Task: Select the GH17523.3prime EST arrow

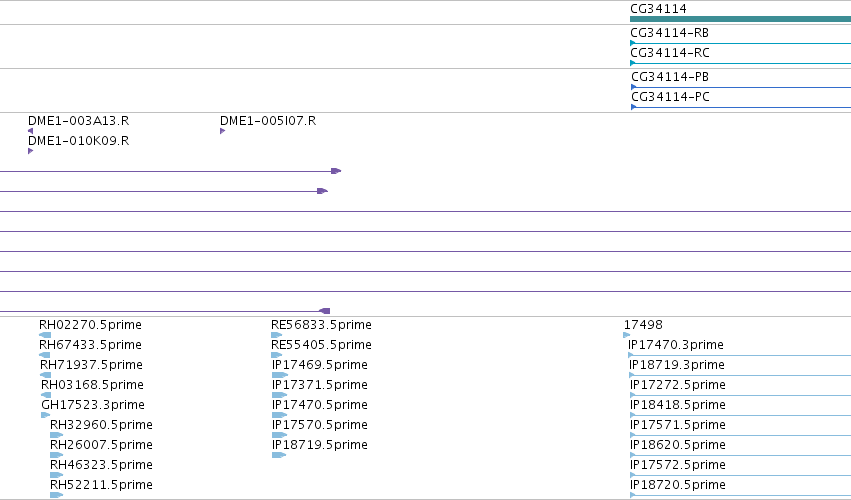Action: pyautogui.click(x=46, y=415)
